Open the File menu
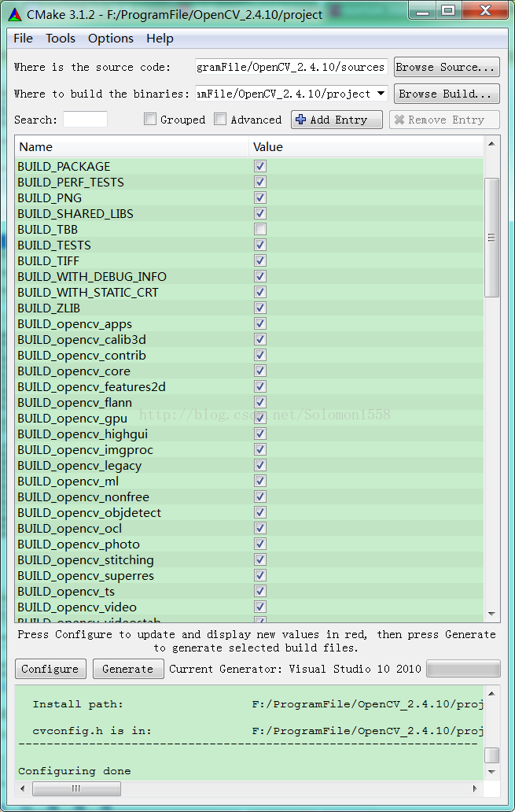Image resolution: width=515 pixels, height=812 pixels. (x=23, y=39)
